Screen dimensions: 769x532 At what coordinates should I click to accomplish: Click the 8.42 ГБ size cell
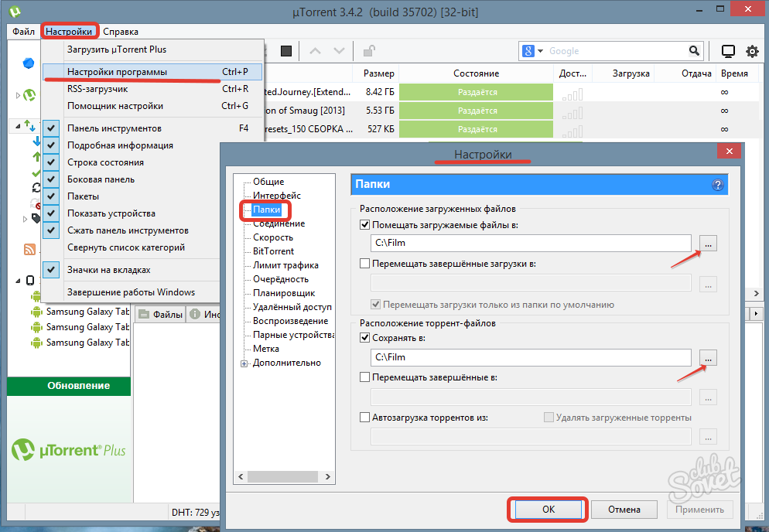[x=380, y=92]
